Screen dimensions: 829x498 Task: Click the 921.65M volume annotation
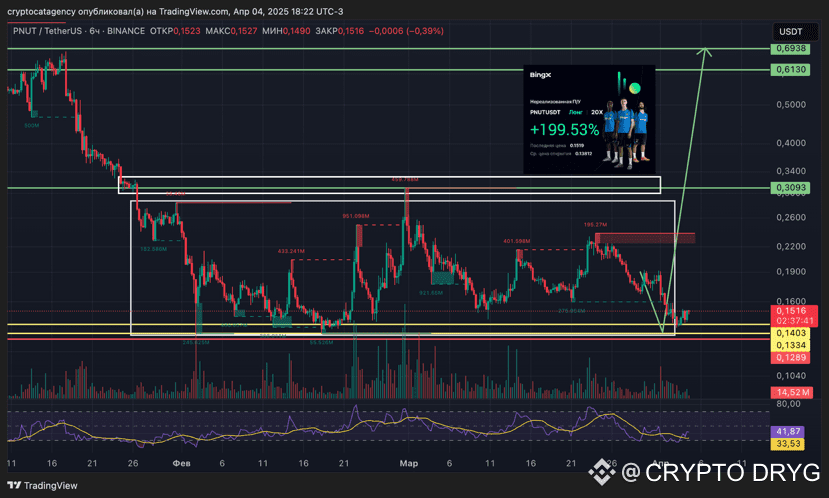tap(431, 293)
